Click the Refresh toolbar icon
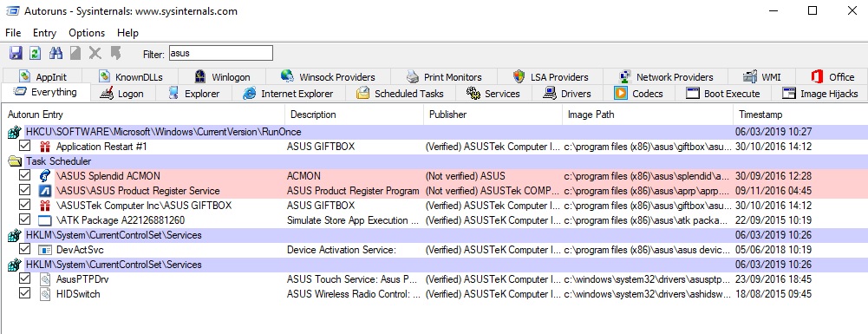This screenshot has width=868, height=334. 36,53
